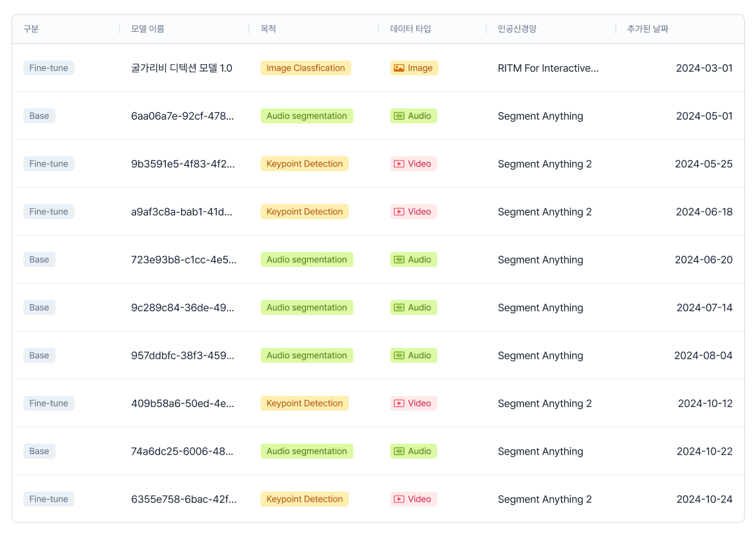The image size is (756, 534).
Task: Click the date 2024-10-24
Action: click(704, 499)
